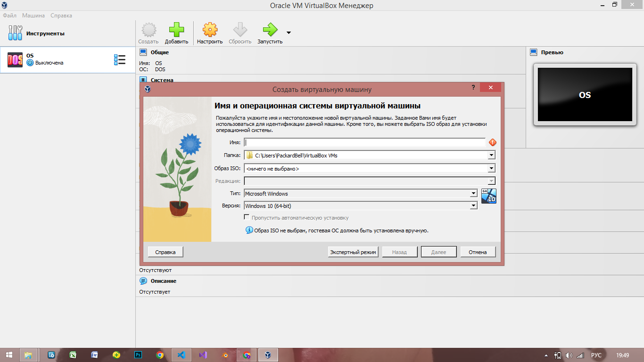Open the Help (Справка) menu in menu bar

click(x=61, y=16)
